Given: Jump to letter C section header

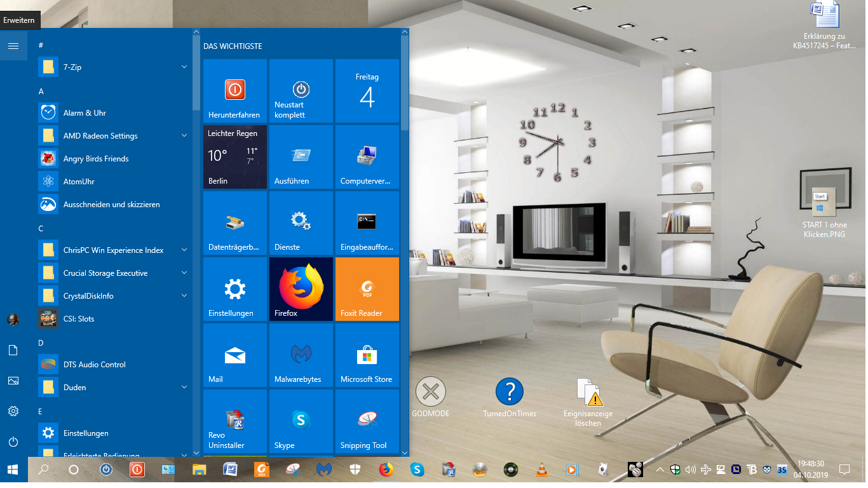Looking at the screenshot, I should coord(41,228).
